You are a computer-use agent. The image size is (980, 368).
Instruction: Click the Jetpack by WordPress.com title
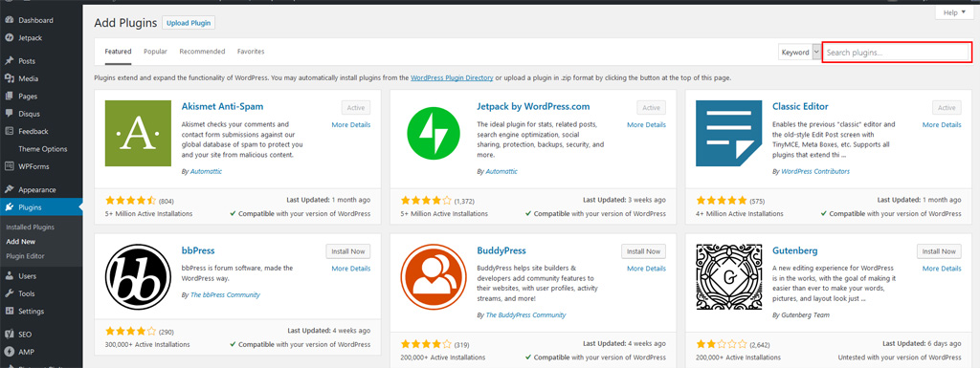click(533, 107)
